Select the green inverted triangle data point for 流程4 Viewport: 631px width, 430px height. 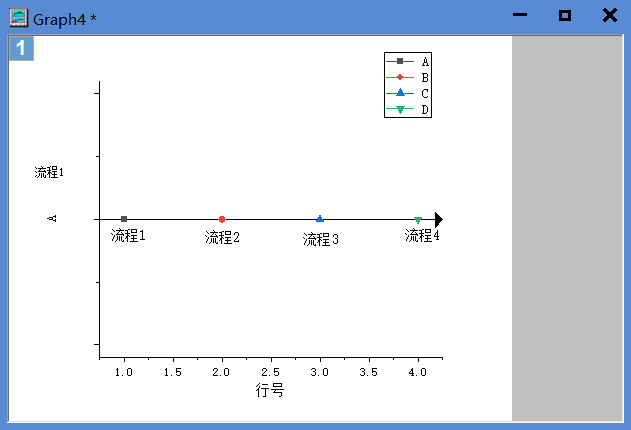pyautogui.click(x=418, y=220)
